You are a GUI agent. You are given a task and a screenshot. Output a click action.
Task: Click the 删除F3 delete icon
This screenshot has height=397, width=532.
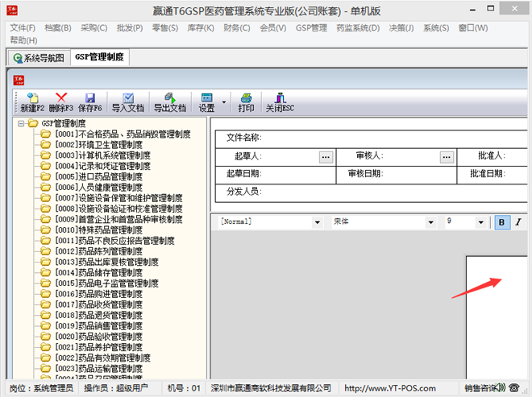coord(60,97)
